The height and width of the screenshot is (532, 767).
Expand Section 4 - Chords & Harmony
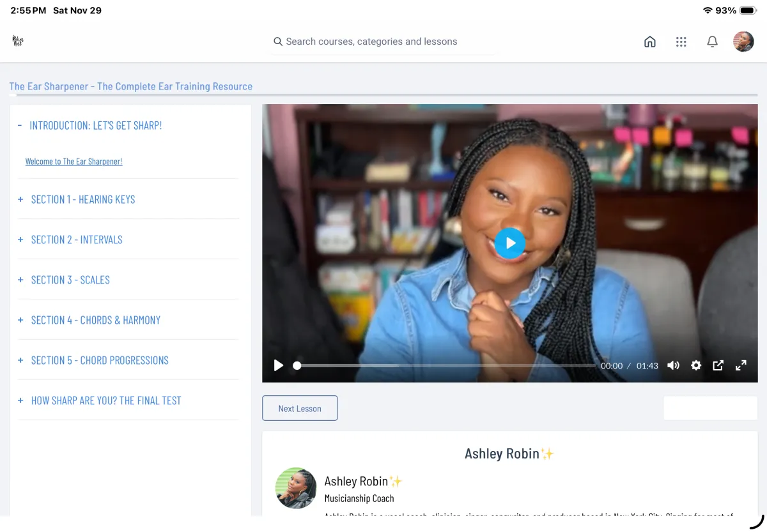click(x=89, y=320)
